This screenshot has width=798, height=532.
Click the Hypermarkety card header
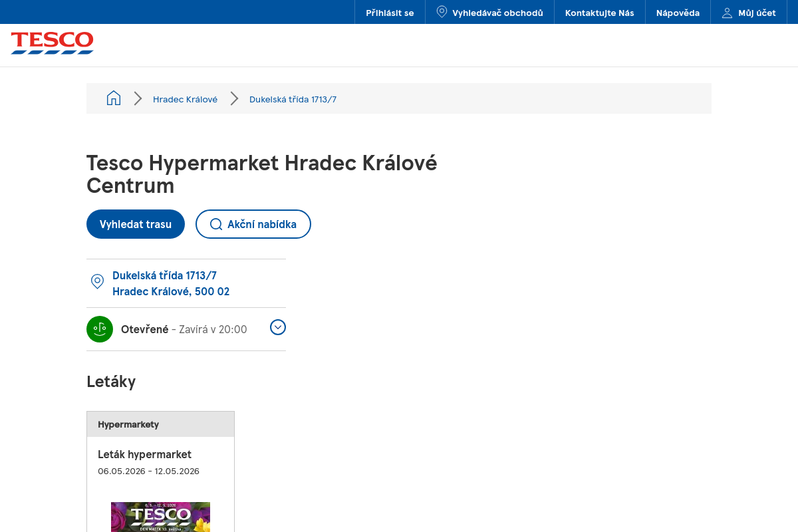pos(160,424)
